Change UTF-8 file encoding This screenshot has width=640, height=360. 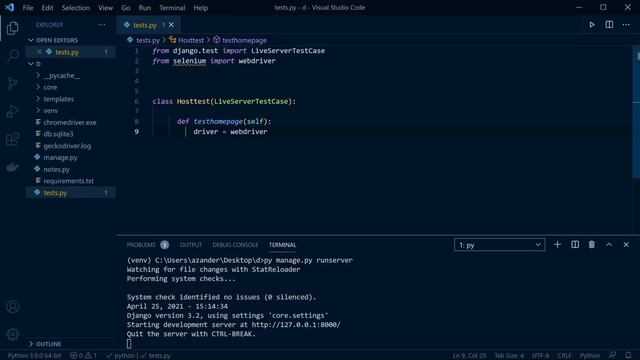tap(540, 356)
